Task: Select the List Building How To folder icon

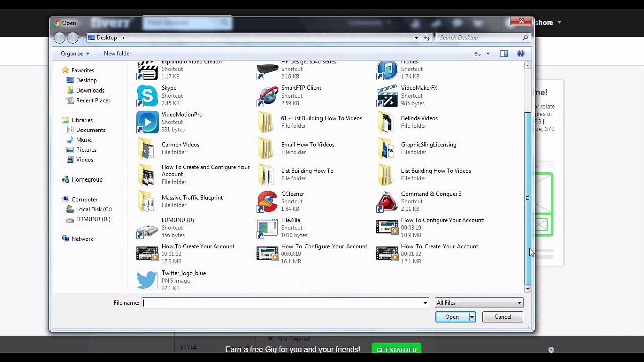Action: pos(267,175)
